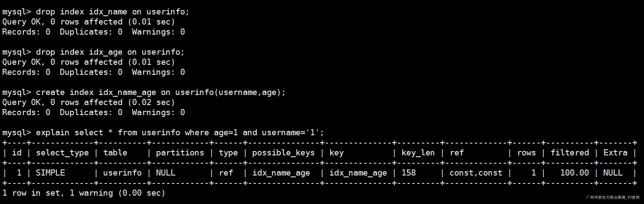The height and width of the screenshot is (204, 644).
Task: Click the 'rows' column header
Action: 526,153
